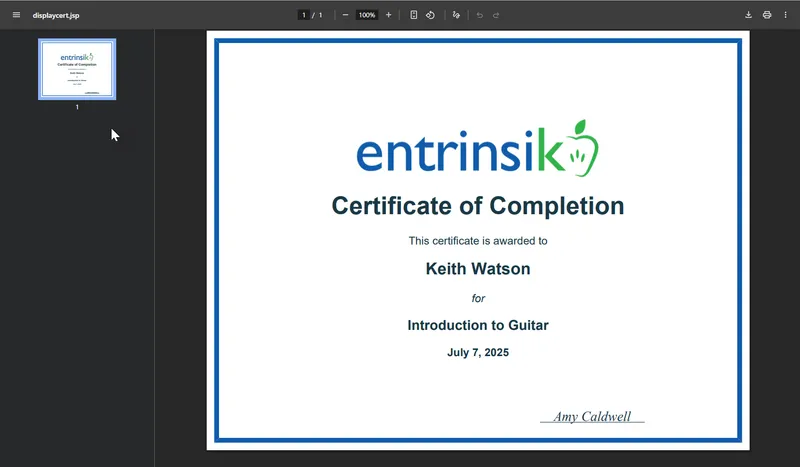
Task: Click the zoom out minus button
Action: [345, 15]
